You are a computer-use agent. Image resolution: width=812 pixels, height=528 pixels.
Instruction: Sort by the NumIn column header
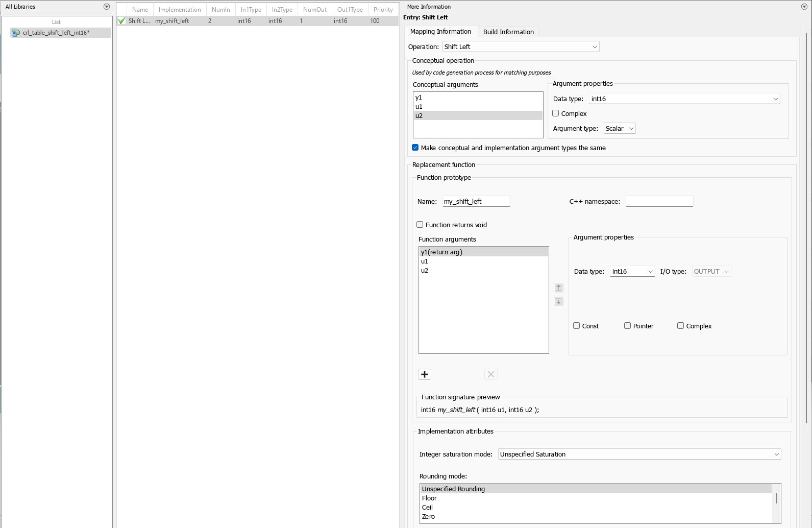click(x=221, y=10)
